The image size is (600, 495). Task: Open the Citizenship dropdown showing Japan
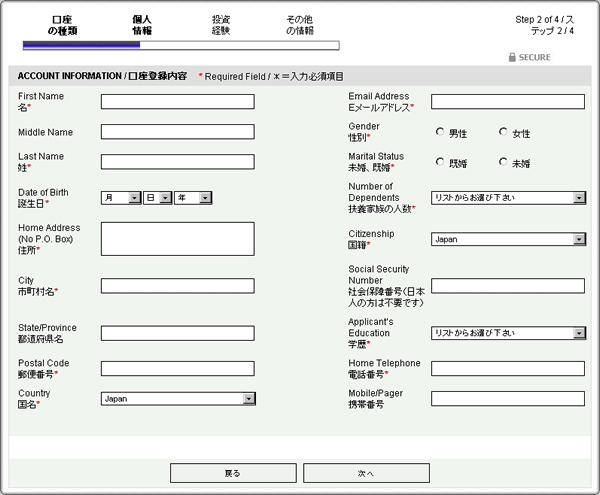tap(508, 239)
